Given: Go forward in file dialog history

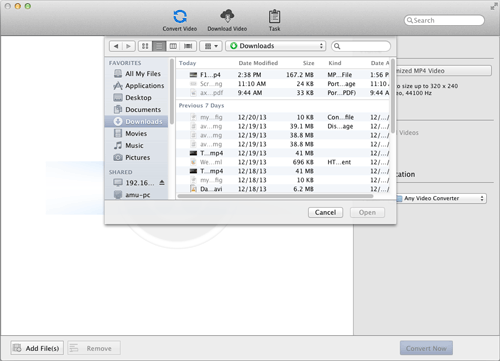Looking at the screenshot, I should point(128,46).
